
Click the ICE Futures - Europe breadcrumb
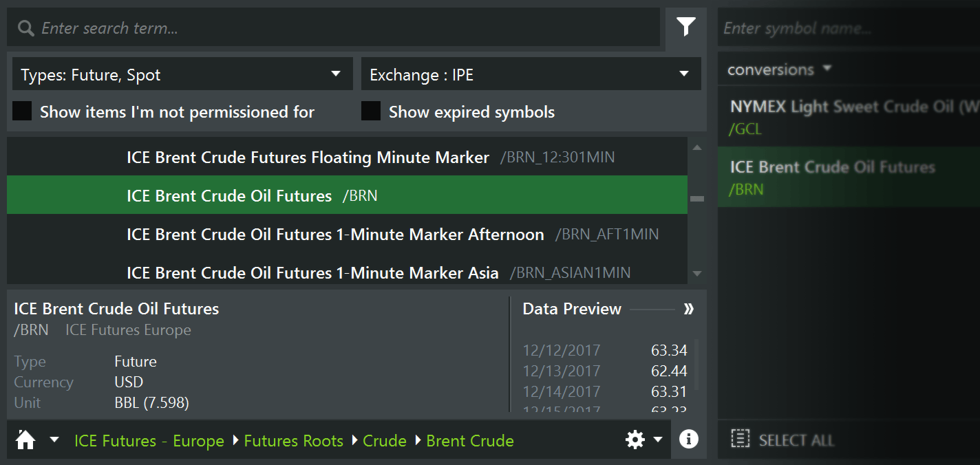(x=149, y=441)
